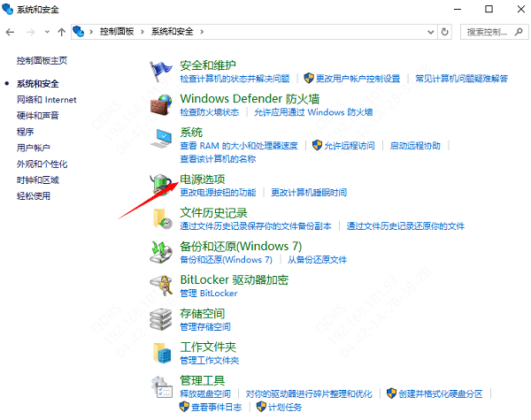Open 更改用户帐户控制设置

[x=358, y=79]
